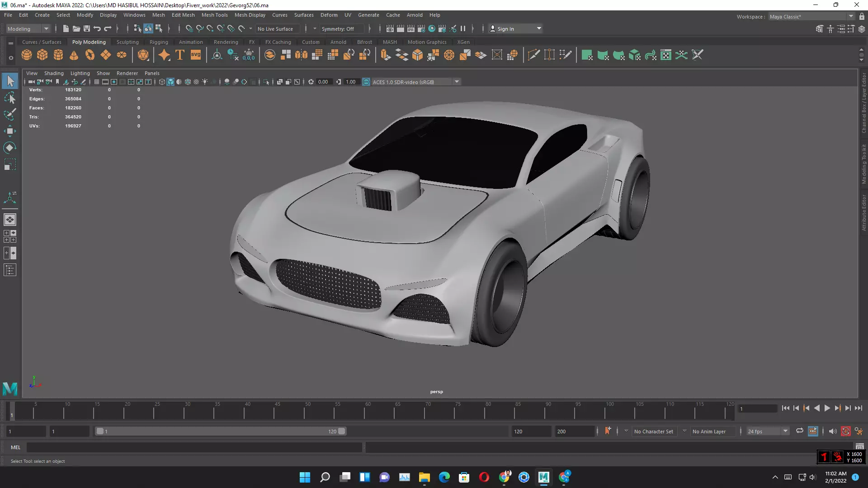868x488 pixels.
Task: Toggle playback loop mode button
Action: (x=799, y=431)
